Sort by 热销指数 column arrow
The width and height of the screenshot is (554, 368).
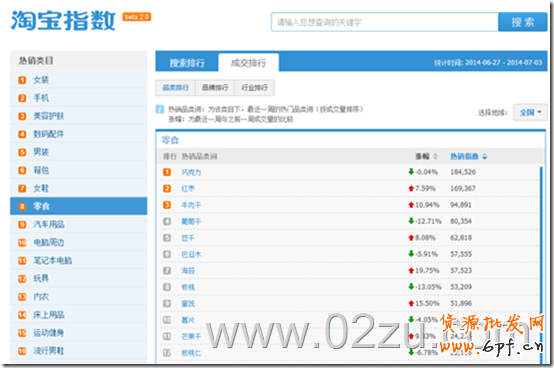(x=484, y=156)
